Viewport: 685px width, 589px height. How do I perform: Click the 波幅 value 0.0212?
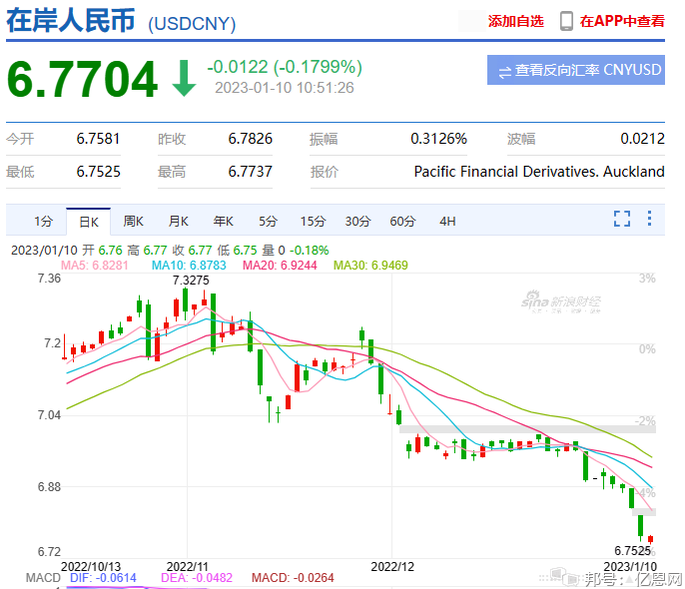coord(643,139)
